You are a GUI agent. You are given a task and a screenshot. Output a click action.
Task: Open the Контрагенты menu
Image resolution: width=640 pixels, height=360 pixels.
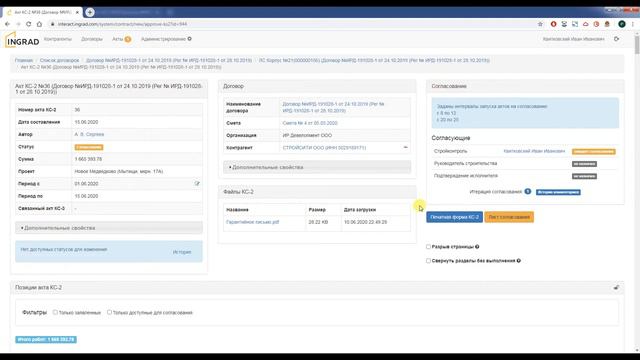pos(58,39)
